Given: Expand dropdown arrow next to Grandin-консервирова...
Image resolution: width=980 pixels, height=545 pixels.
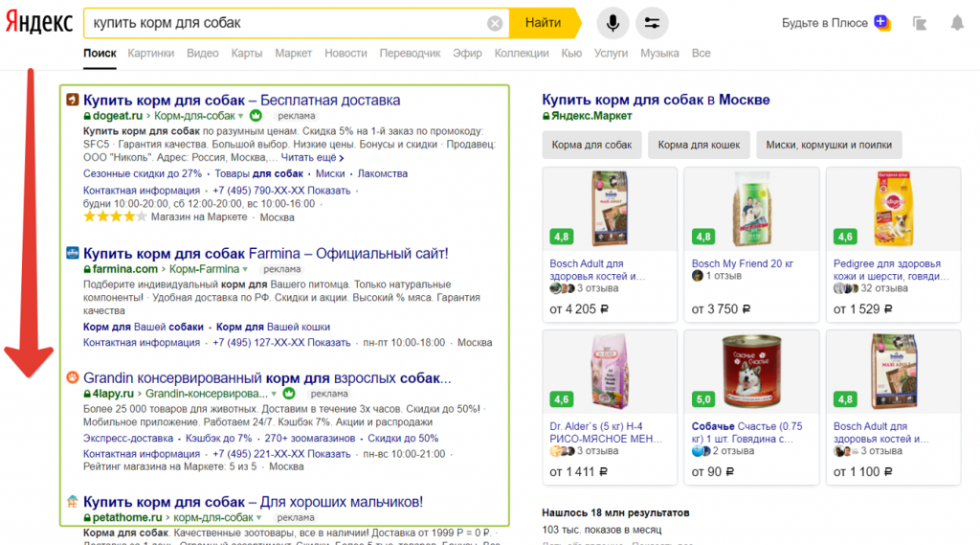Looking at the screenshot, I should pyautogui.click(x=274, y=395).
